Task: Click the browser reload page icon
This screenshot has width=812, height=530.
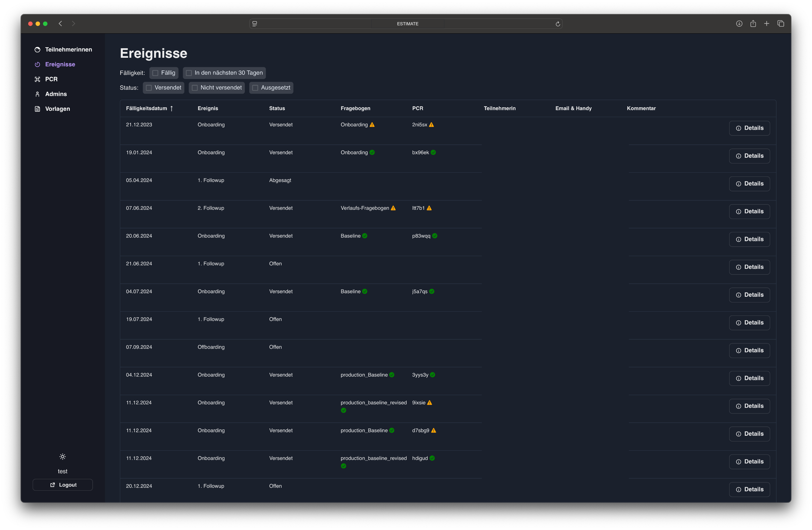Action: click(x=558, y=23)
